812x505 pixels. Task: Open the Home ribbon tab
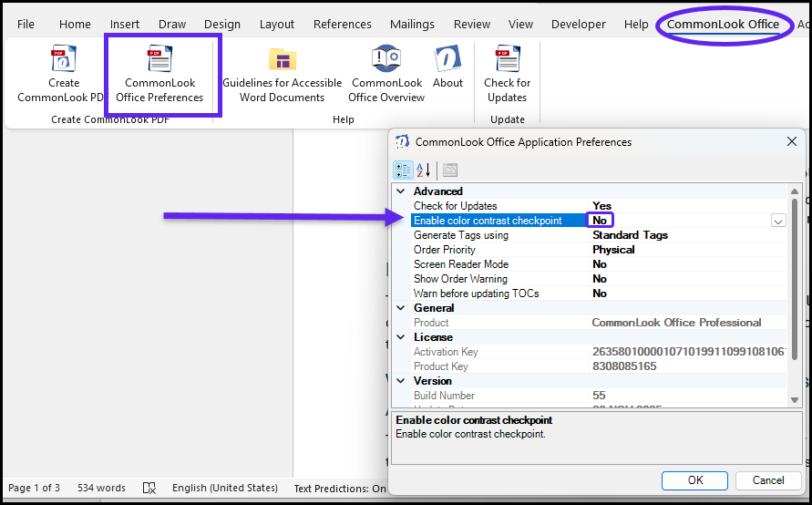click(x=75, y=25)
